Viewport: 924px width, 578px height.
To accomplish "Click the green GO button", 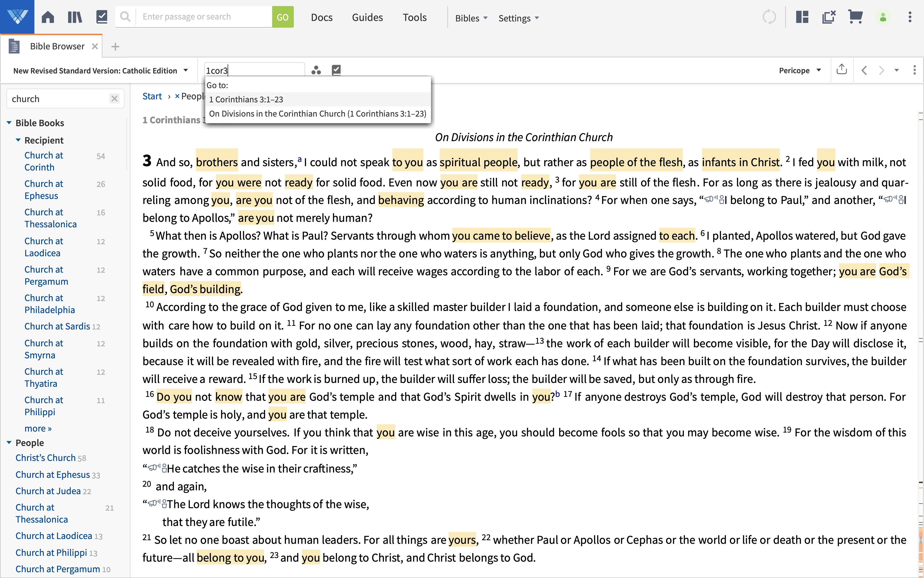I will click(x=282, y=17).
